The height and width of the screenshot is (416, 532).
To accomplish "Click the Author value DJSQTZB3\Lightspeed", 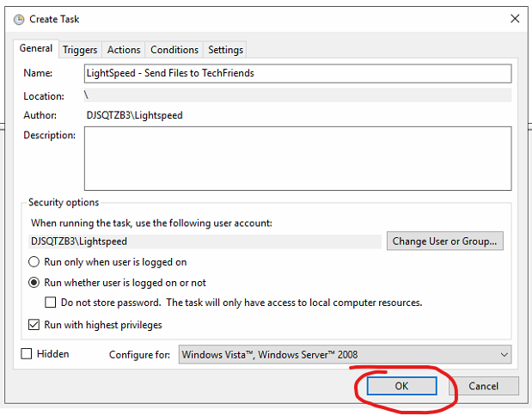I will 134,115.
